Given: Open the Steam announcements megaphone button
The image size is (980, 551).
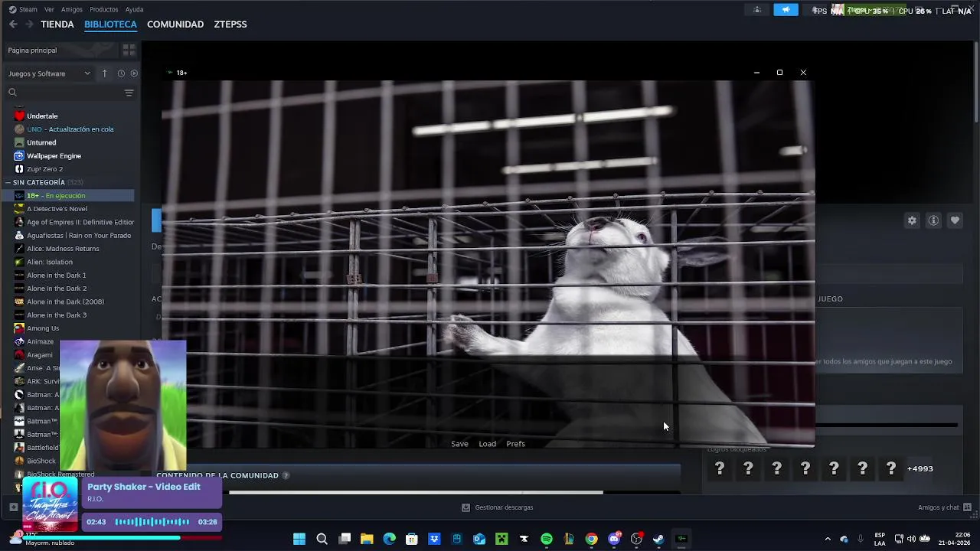Looking at the screenshot, I should 786,10.
